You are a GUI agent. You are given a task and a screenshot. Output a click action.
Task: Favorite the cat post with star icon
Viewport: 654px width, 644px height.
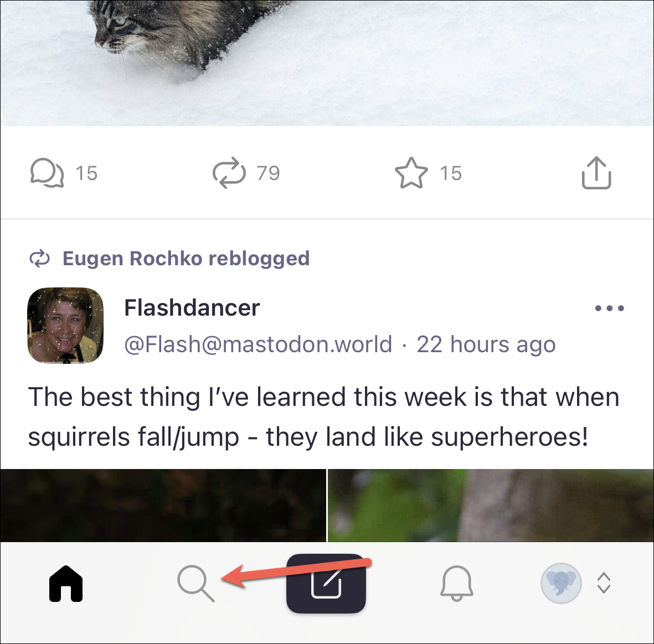click(411, 173)
